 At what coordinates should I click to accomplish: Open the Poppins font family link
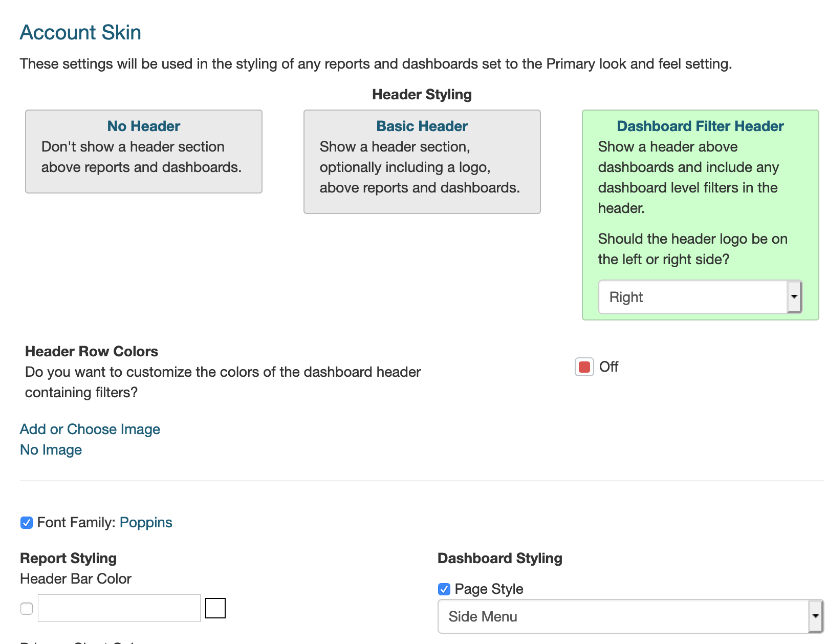click(x=146, y=523)
